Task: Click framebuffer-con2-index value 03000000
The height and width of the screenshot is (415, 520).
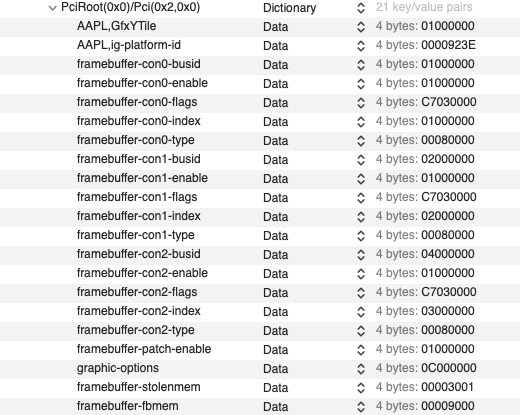Action: click(448, 311)
